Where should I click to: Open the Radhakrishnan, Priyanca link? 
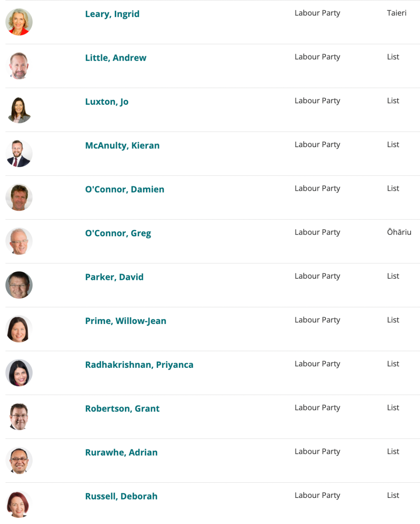point(139,365)
